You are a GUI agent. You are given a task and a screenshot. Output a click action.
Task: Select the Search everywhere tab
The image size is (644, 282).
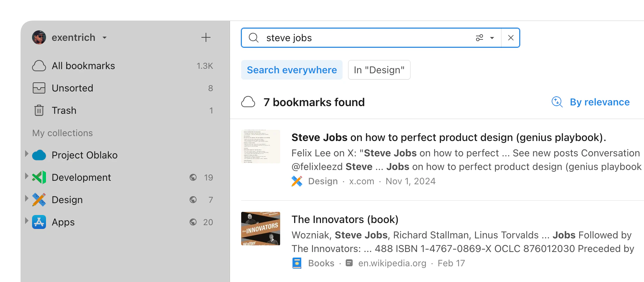(292, 70)
